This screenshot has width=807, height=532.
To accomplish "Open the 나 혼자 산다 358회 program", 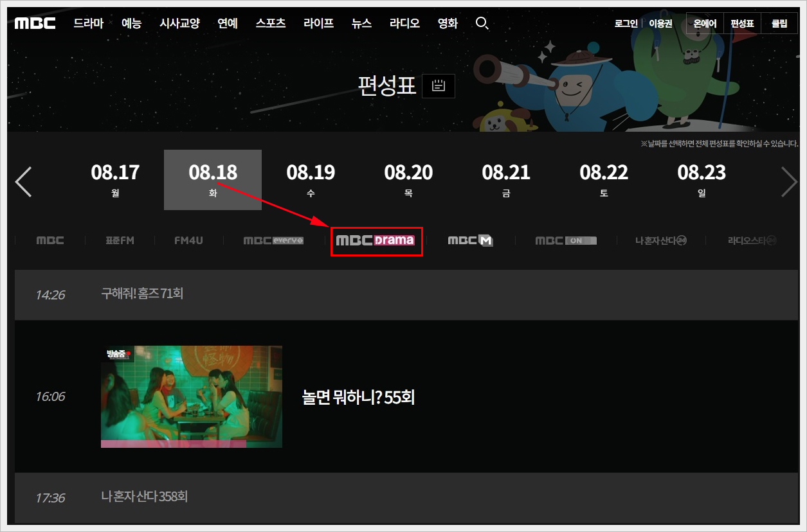I will 144,497.
